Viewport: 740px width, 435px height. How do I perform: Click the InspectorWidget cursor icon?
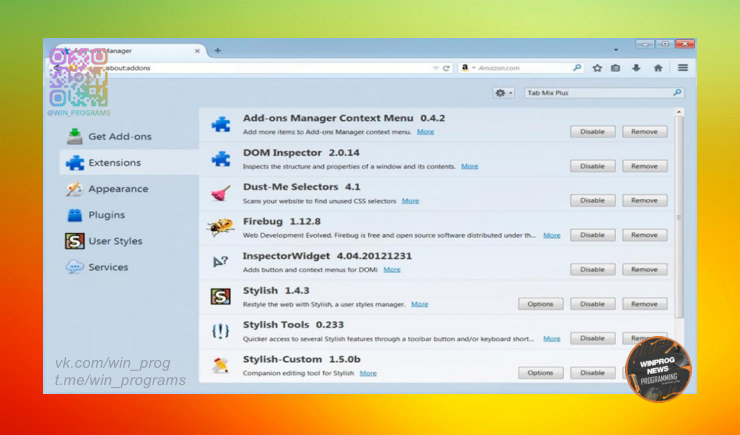click(220, 262)
